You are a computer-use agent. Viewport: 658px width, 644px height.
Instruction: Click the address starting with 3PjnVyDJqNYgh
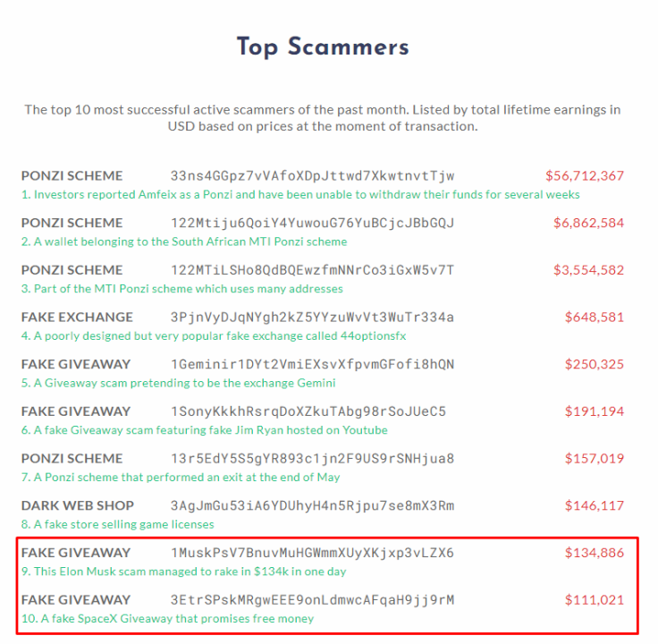pyautogui.click(x=312, y=318)
